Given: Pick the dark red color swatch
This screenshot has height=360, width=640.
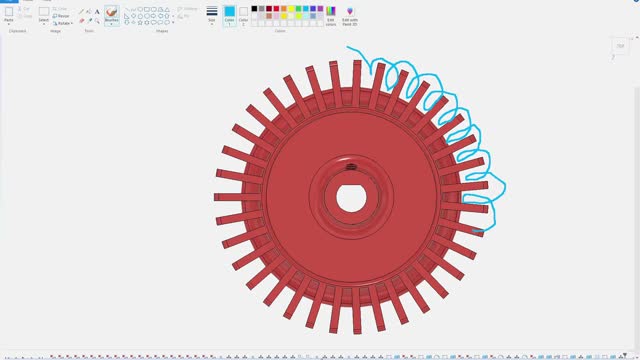Looking at the screenshot, I should [269, 9].
